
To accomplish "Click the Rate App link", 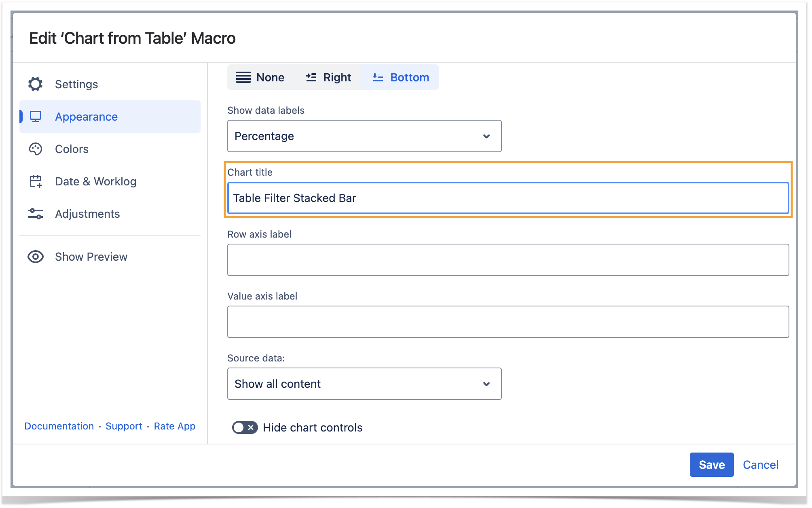I will click(x=175, y=426).
